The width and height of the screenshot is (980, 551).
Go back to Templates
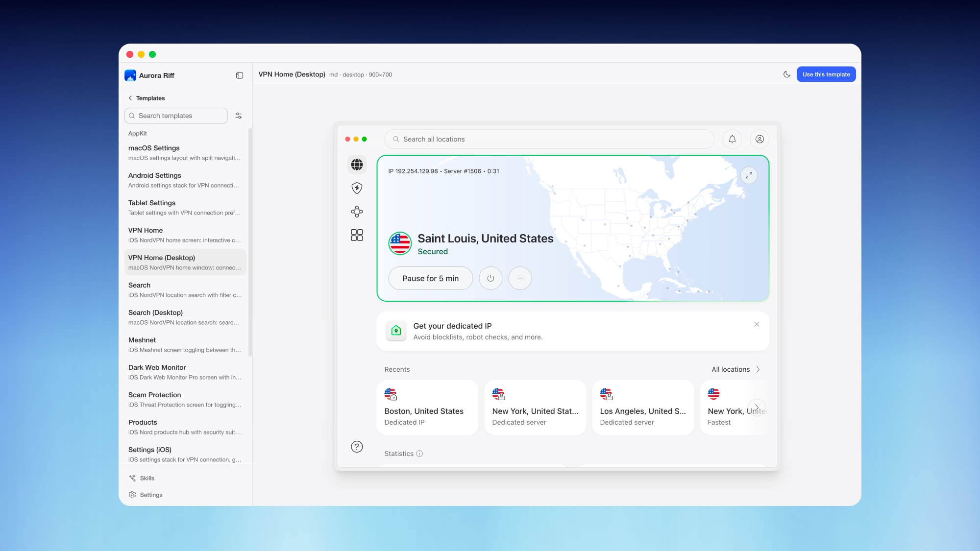147,98
